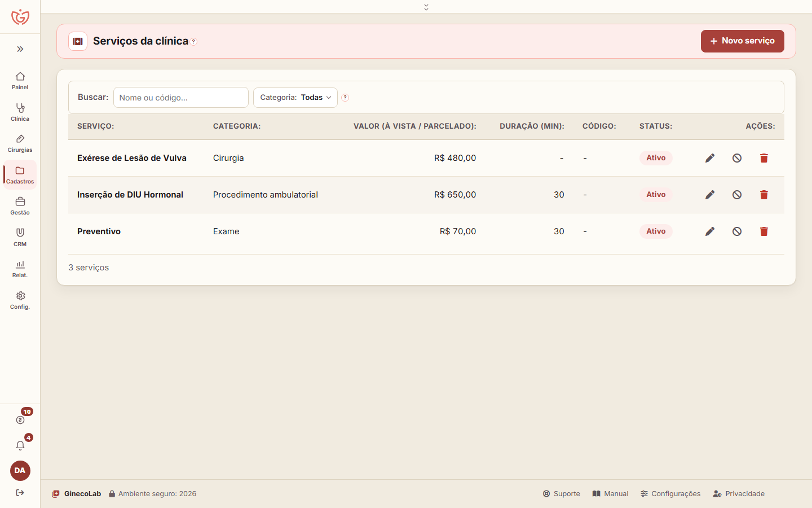Click the GinecoLab logo in the sidebar
Screen dimensions: 812x508
(x=20, y=17)
